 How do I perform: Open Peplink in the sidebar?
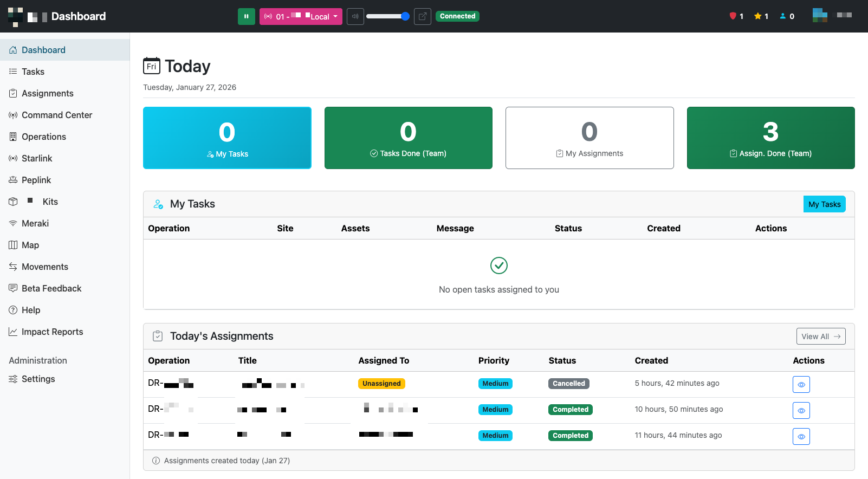(65, 180)
